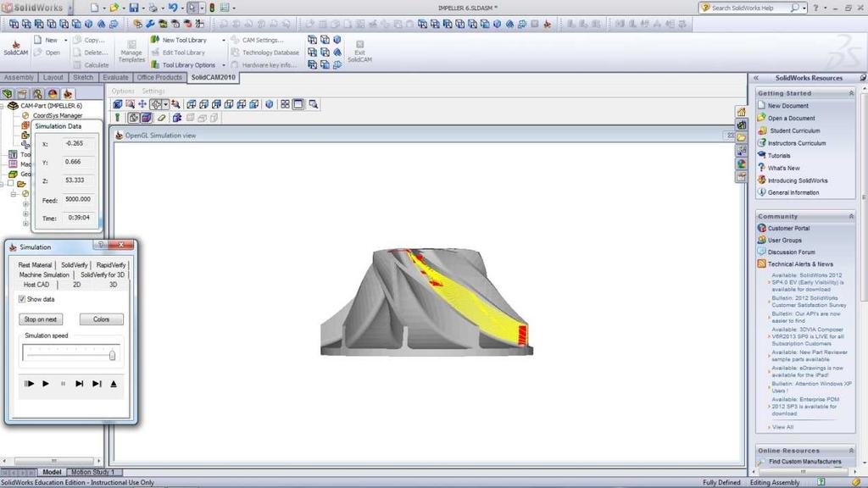
Task: Click the Save icon in title toolbar
Action: [133, 8]
